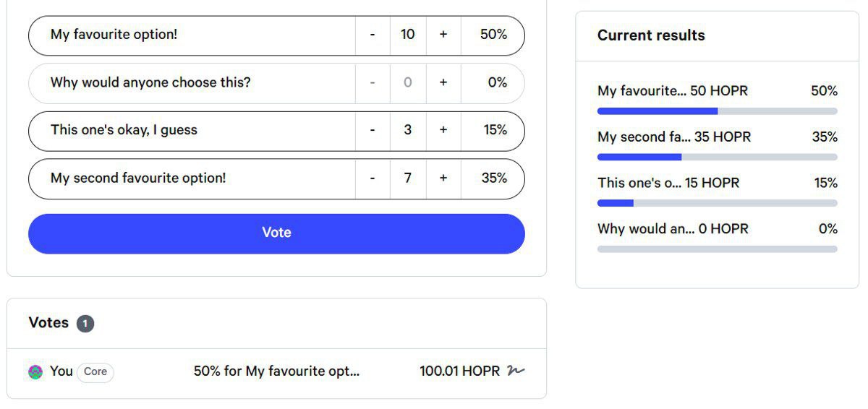Open the signature icon next to 100.01 HOPR

tap(515, 371)
